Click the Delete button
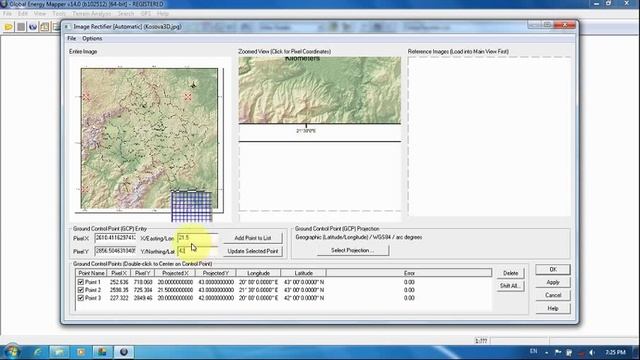The width and height of the screenshot is (640, 360). click(x=510, y=273)
